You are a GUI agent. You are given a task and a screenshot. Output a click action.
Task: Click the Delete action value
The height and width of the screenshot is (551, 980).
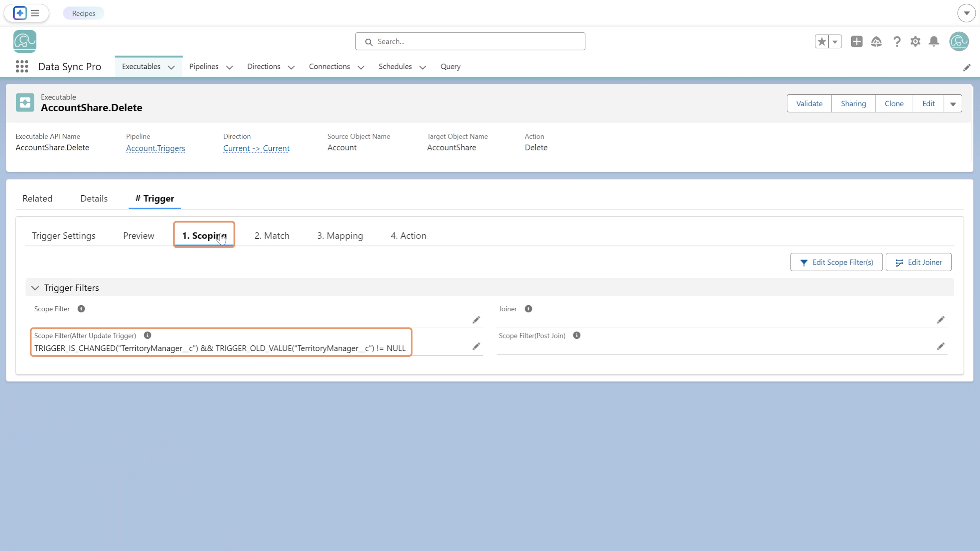(x=536, y=147)
